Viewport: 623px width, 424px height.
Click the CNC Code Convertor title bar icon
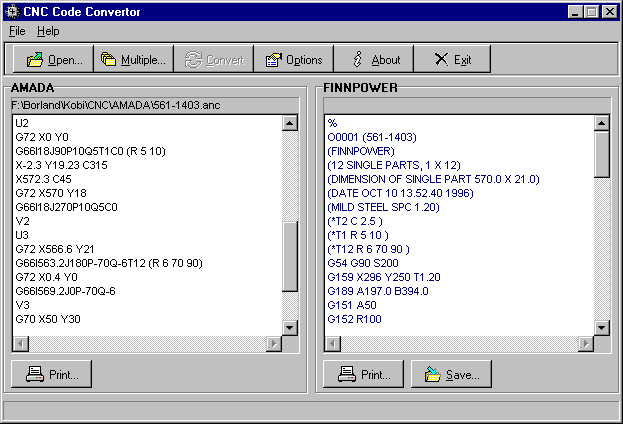coord(12,12)
